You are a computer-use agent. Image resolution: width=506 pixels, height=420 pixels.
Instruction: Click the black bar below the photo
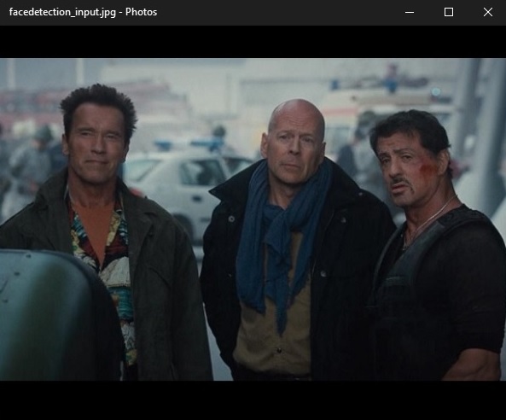pos(253,400)
